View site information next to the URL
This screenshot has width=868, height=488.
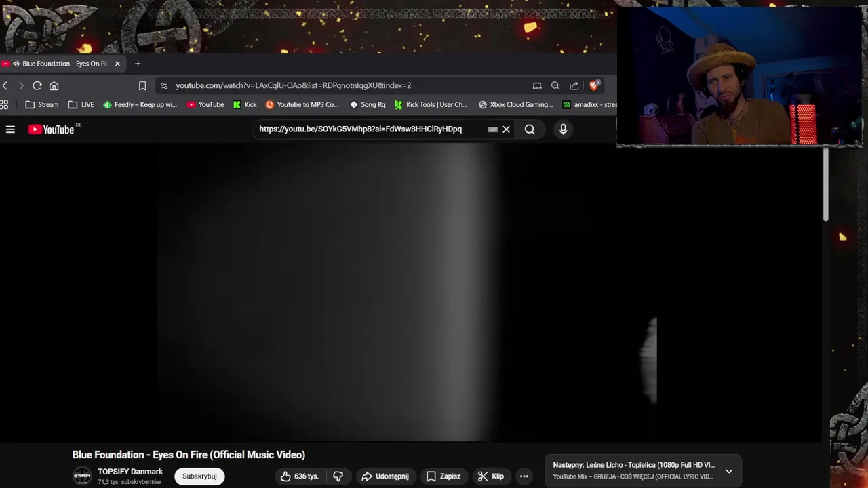(163, 85)
